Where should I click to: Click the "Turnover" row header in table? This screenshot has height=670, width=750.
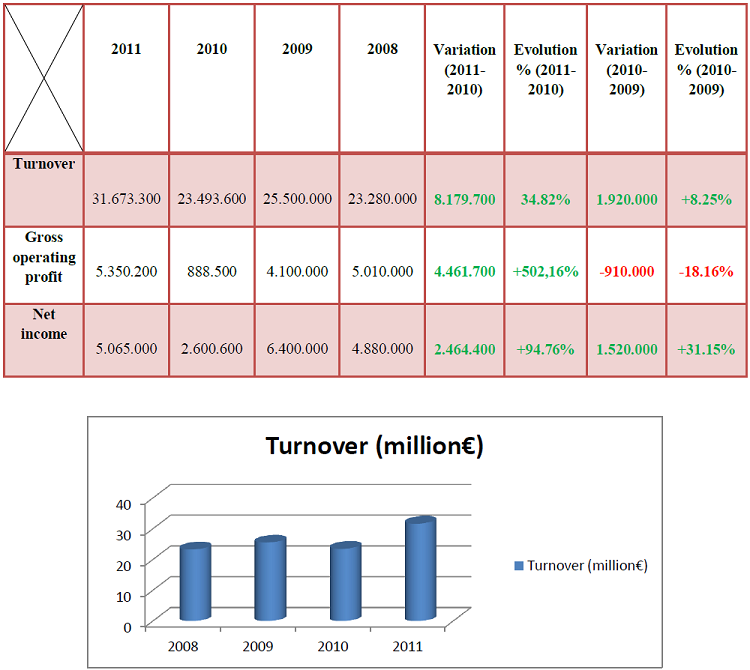44,164
